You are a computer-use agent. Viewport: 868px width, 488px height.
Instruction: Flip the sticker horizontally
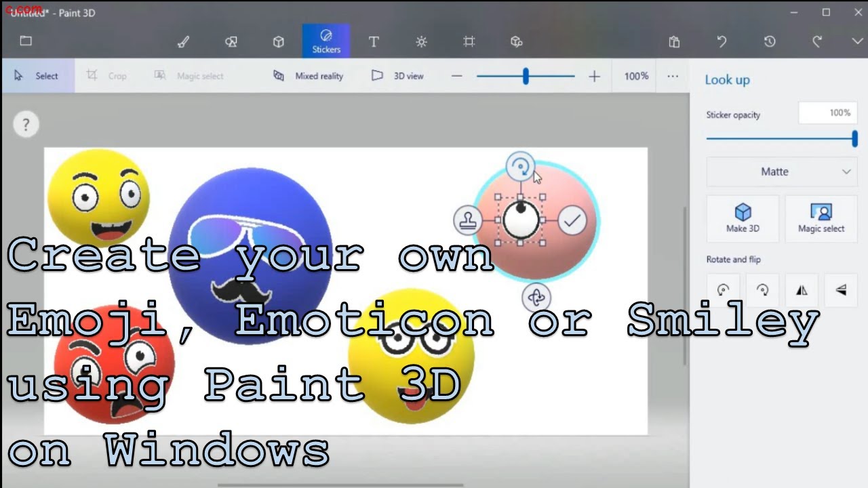802,290
